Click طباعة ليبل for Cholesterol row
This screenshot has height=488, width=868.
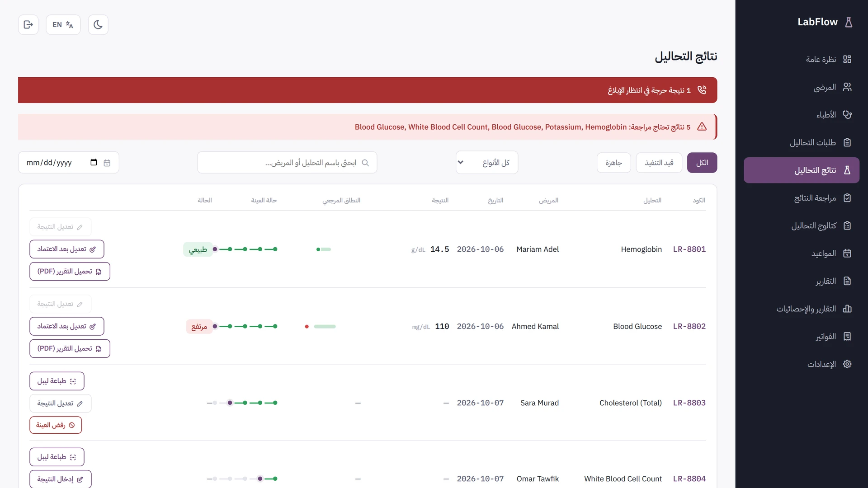[x=57, y=381]
